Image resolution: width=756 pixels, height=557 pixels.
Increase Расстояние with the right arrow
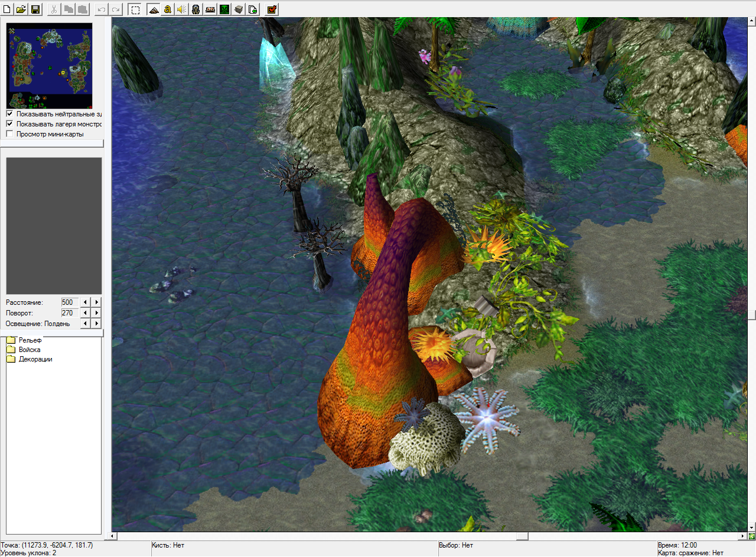coord(97,302)
